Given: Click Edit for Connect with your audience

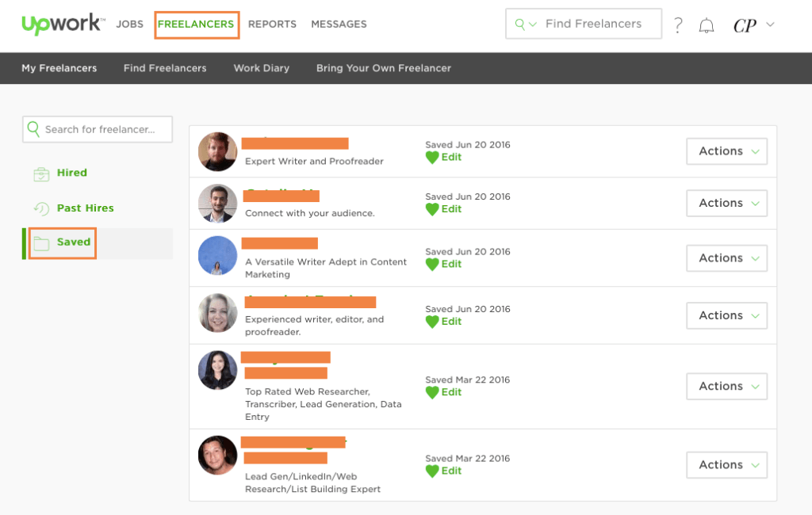Looking at the screenshot, I should click(x=451, y=209).
